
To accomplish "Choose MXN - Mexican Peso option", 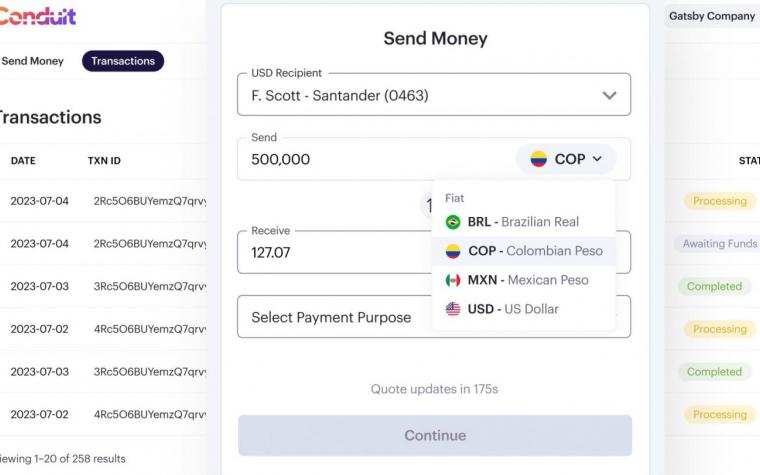I will pos(523,280).
